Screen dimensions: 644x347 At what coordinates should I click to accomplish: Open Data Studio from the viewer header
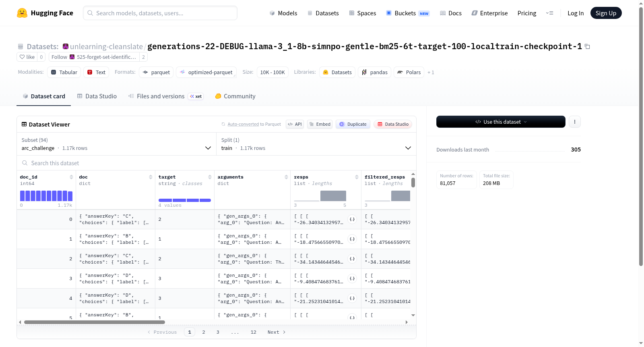point(393,124)
